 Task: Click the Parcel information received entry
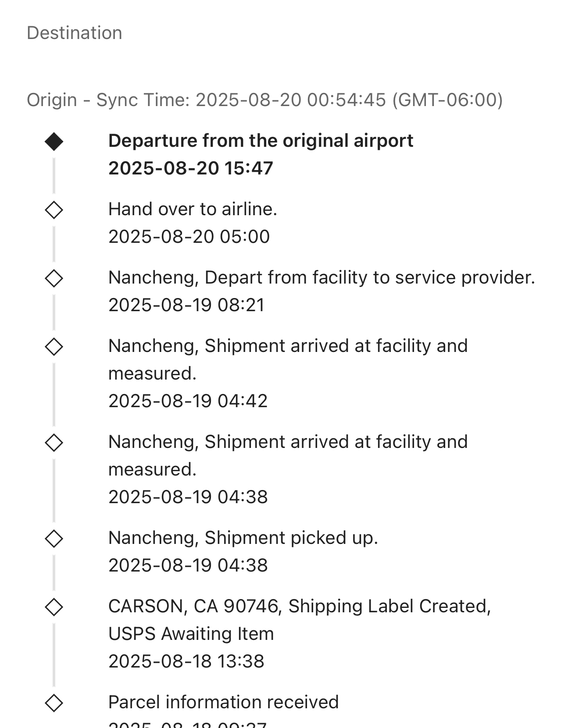point(223,702)
